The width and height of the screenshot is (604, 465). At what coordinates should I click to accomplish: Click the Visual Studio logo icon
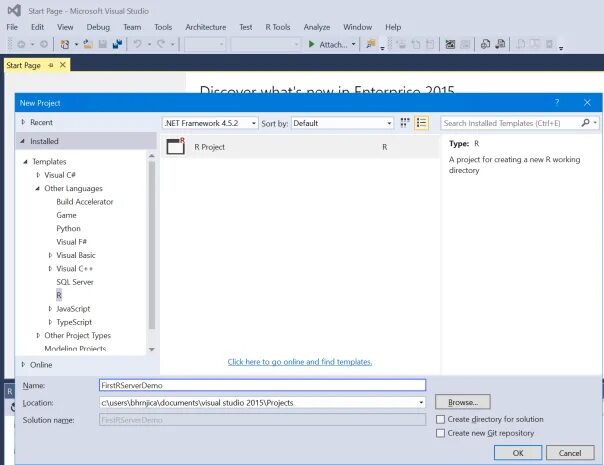[15, 10]
